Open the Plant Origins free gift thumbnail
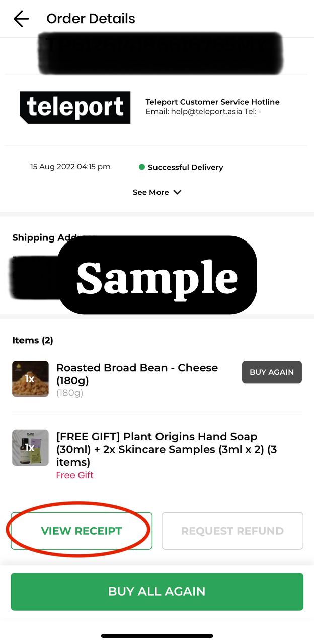 pos(30,447)
